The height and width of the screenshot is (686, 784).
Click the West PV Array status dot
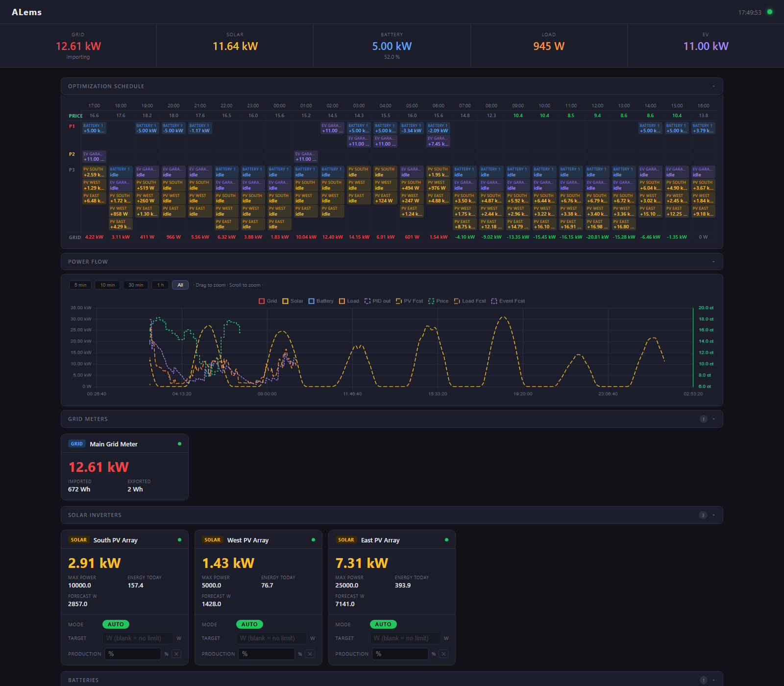(313, 540)
